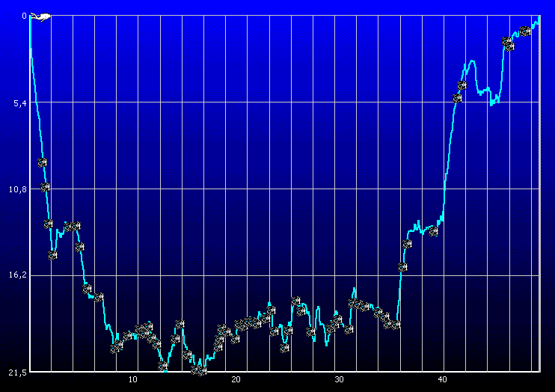Open the camera marker at 20.4 m near minute 15
Image resolution: width=555 pixels, height=392 pixels.
point(188,355)
